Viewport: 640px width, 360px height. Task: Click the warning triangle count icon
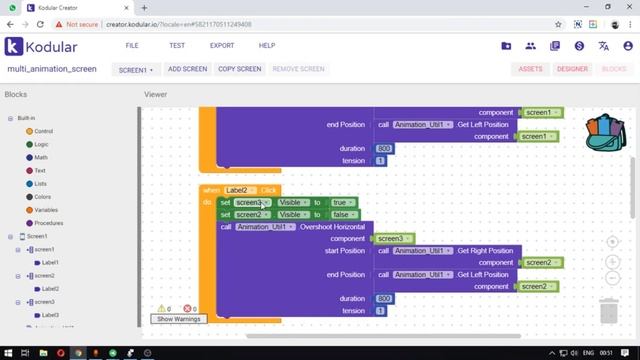click(162, 309)
